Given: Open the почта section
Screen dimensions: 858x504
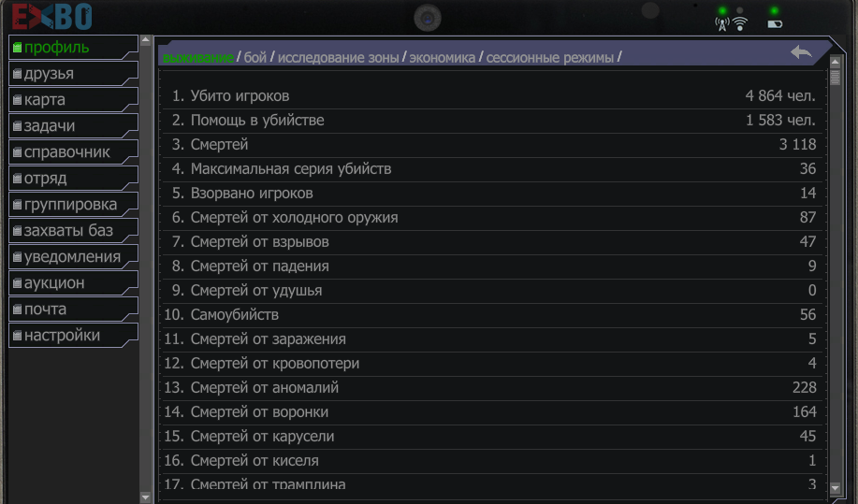Looking at the screenshot, I should tap(73, 310).
